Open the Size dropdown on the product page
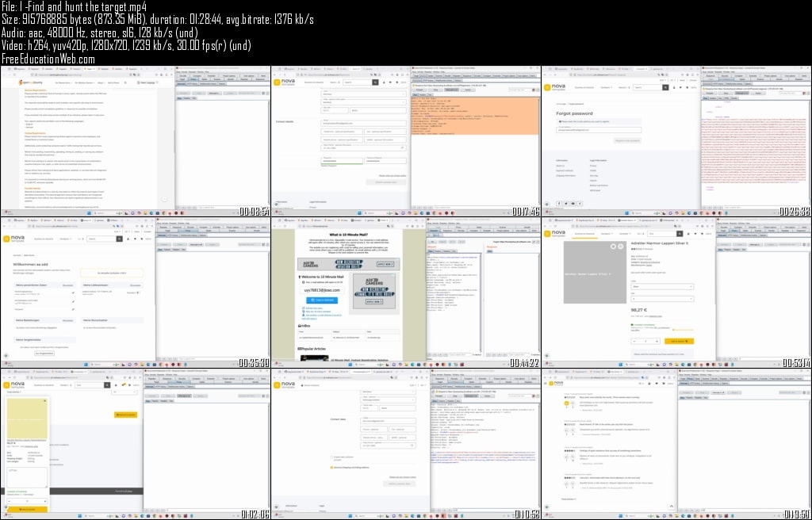Image resolution: width=812 pixels, height=520 pixels. point(662,299)
